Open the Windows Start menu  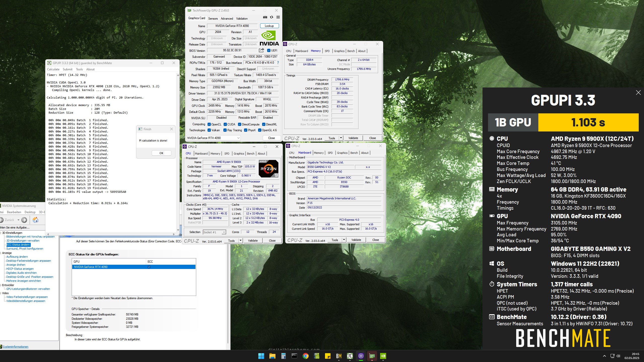[x=261, y=356]
